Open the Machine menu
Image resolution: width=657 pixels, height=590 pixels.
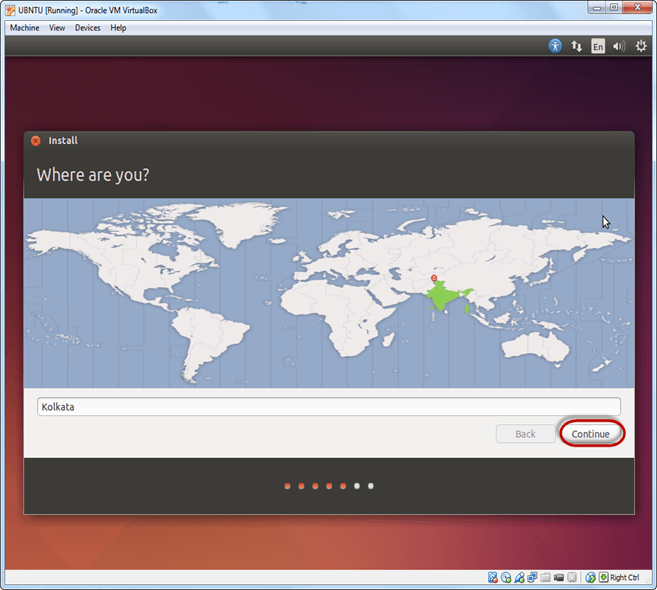(x=24, y=28)
